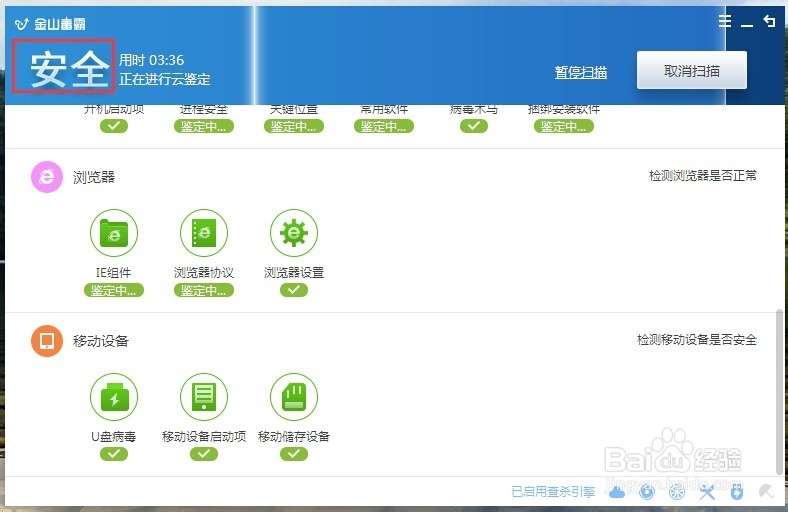Open the main menu hamburger icon
Viewport: 788px width, 512px height.
[725, 21]
